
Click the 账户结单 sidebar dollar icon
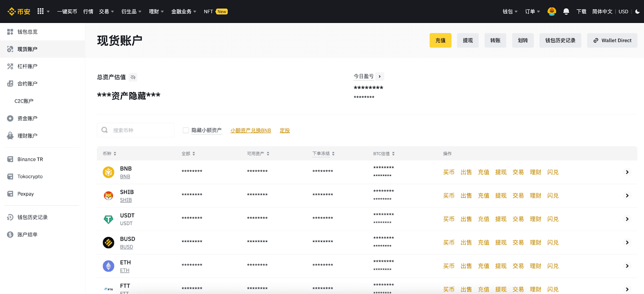10,234
